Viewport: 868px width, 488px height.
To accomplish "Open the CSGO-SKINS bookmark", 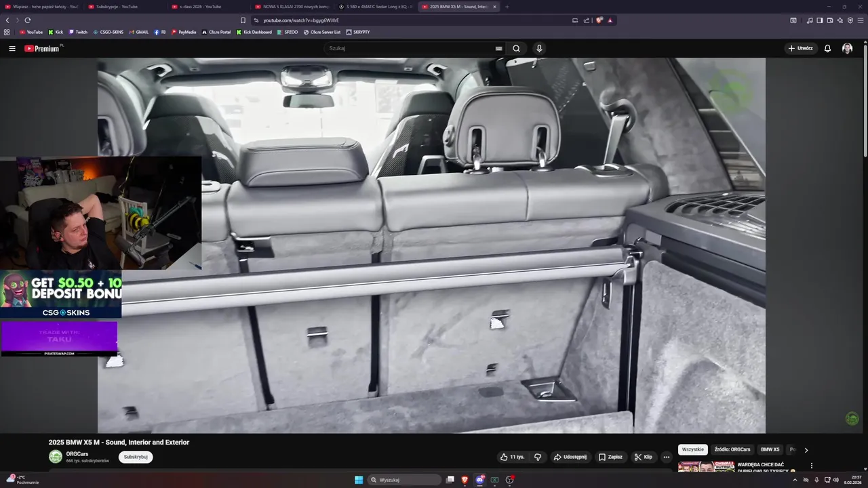I will click(108, 32).
